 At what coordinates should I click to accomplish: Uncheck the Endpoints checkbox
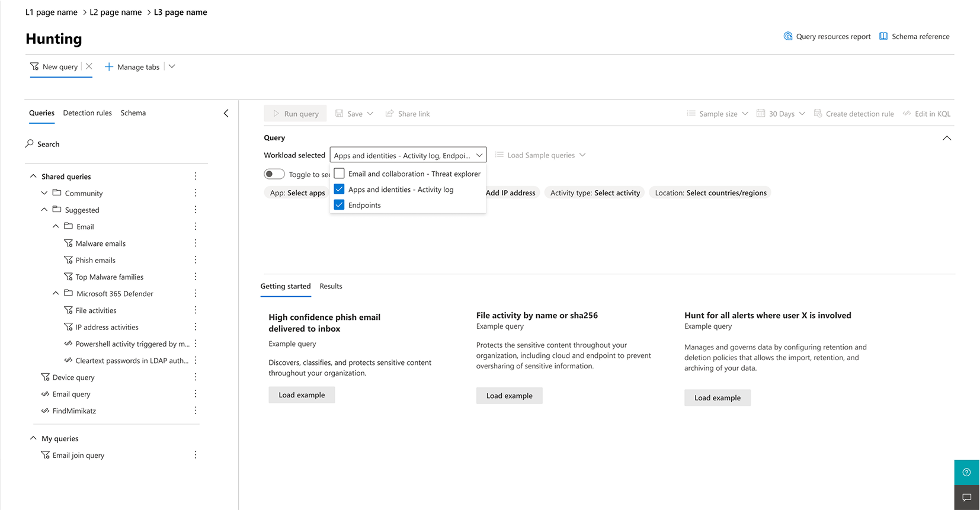(x=340, y=204)
